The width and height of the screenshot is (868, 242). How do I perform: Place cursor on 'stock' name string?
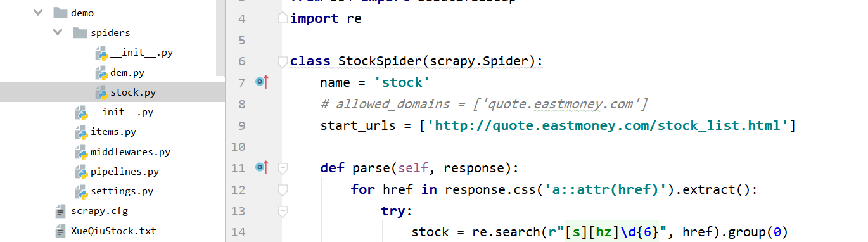coord(402,82)
